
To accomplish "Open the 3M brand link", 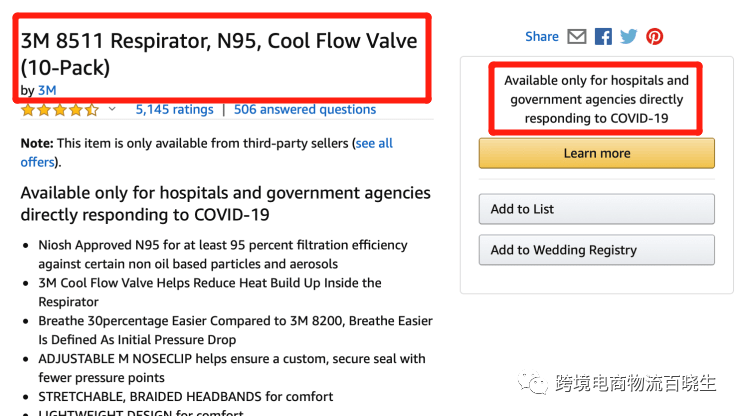I will tap(47, 91).
